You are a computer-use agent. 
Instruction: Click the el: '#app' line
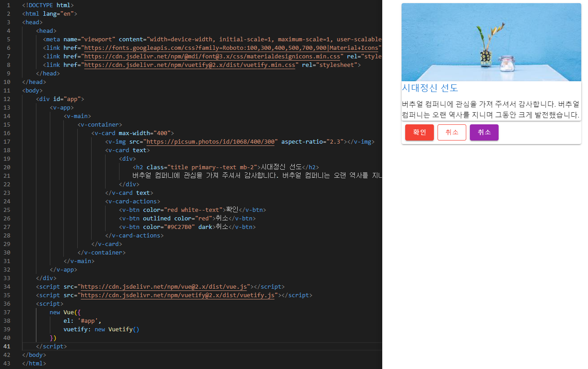83,321
